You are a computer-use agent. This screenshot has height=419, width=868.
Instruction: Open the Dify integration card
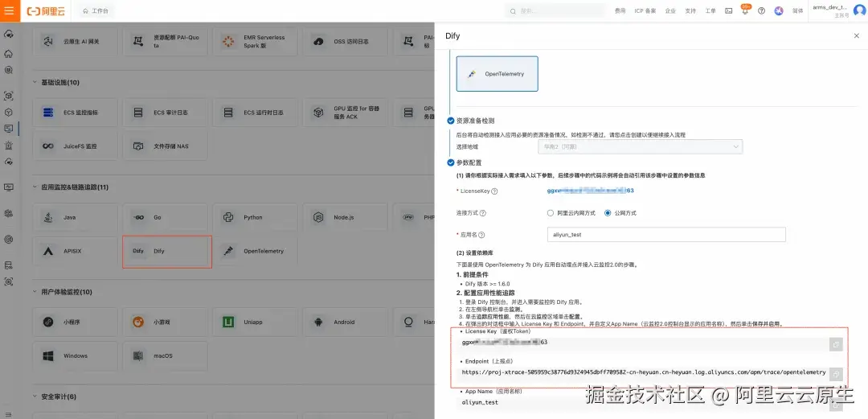pos(167,252)
